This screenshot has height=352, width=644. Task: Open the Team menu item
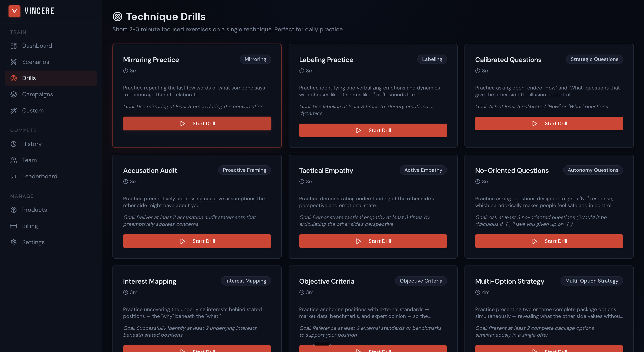point(29,160)
